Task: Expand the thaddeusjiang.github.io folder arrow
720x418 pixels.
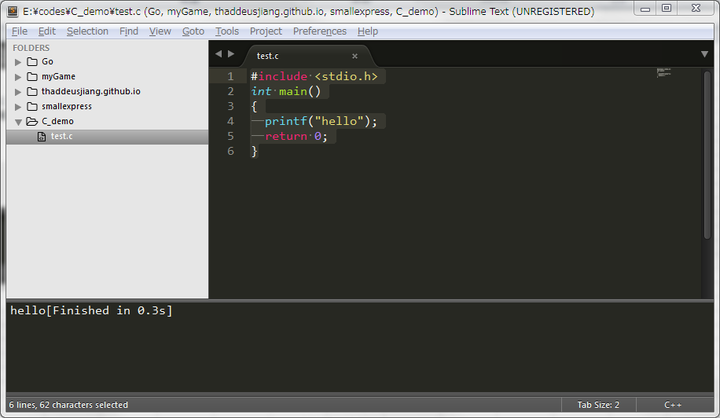Action: [x=18, y=92]
